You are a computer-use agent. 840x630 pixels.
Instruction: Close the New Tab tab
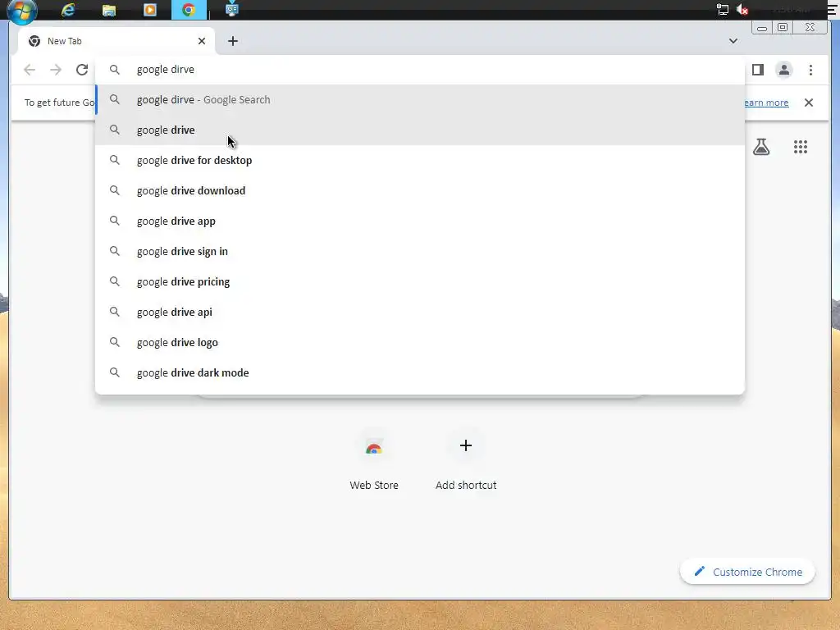(x=202, y=41)
